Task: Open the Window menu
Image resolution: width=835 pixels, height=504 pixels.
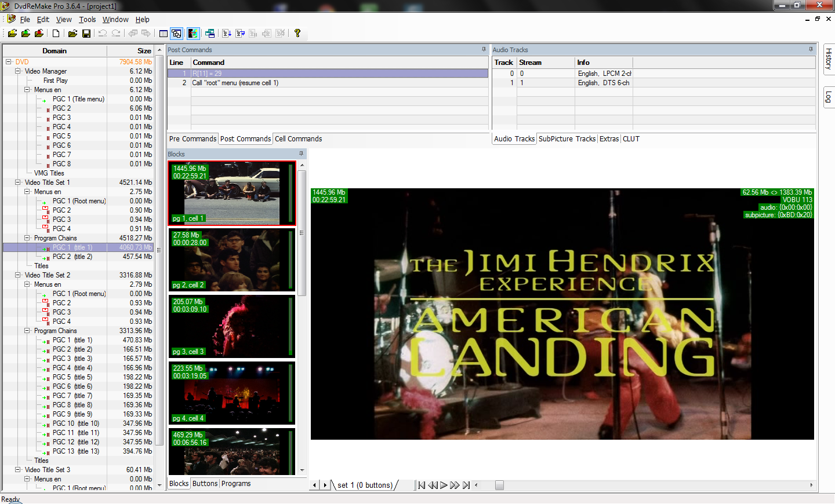Action: tap(115, 19)
